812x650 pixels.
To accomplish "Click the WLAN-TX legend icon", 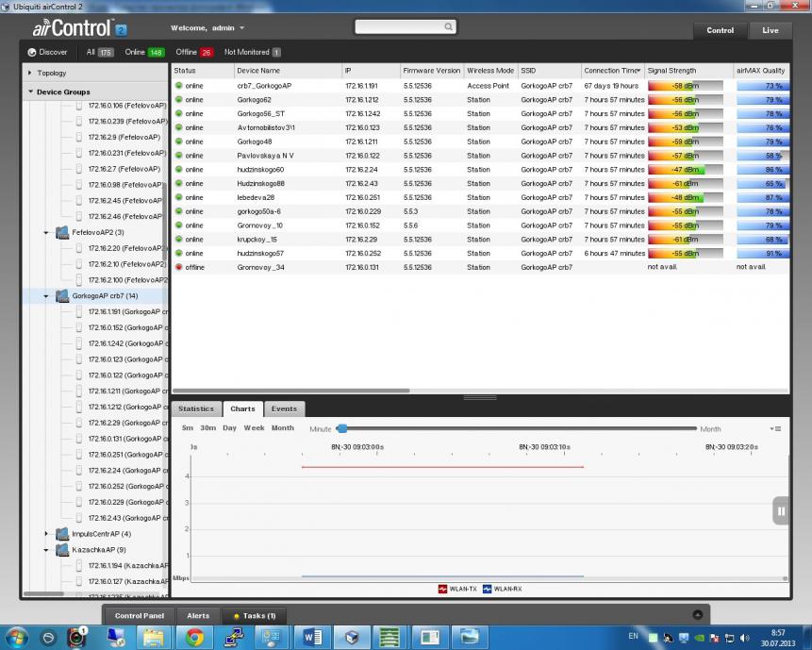I will point(442,589).
